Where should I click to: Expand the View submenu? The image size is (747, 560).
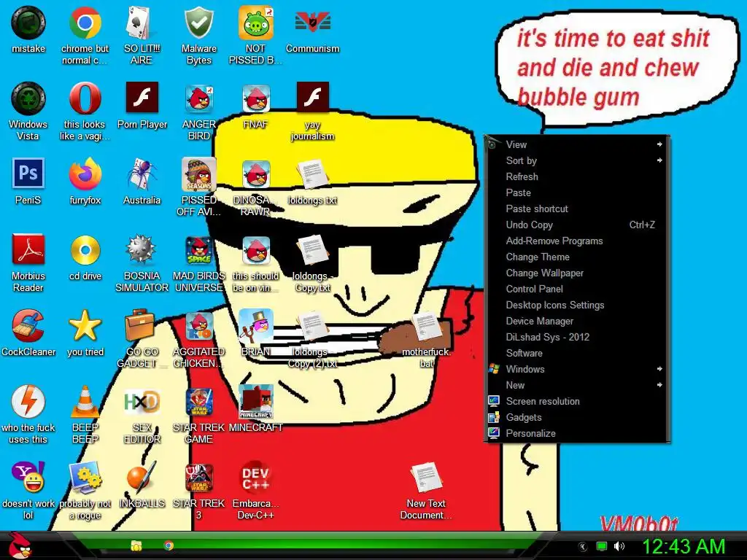577,144
